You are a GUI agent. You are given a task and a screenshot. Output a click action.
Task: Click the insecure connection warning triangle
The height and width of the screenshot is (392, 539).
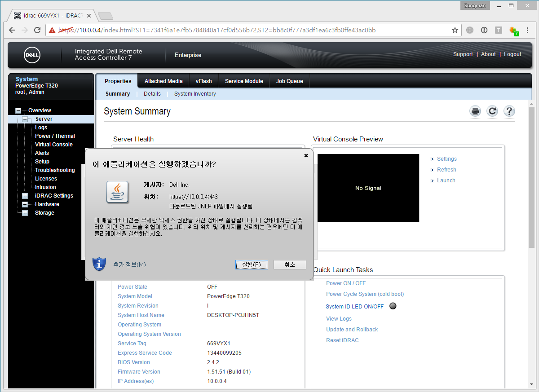point(52,31)
